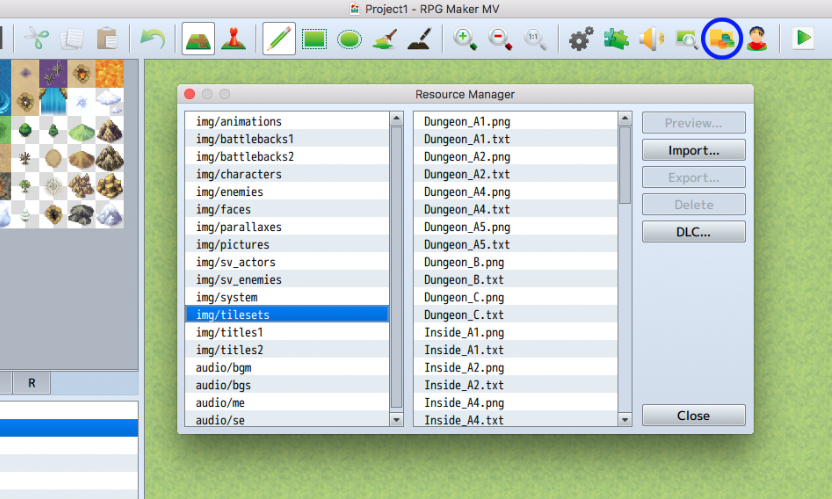Start Playtest with green play icon

pyautogui.click(x=803, y=38)
